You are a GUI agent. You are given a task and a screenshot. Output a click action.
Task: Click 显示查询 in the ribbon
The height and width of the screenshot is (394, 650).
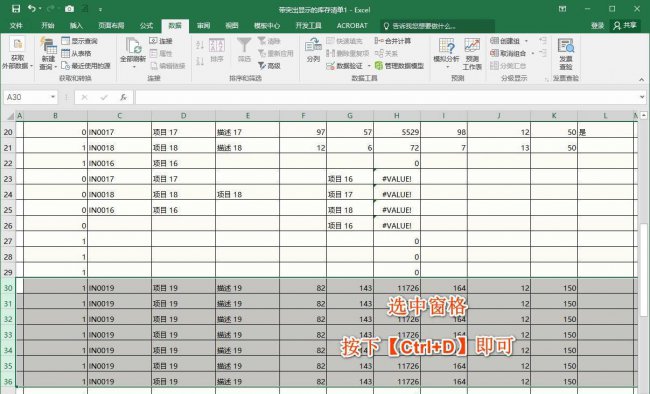(x=80, y=41)
